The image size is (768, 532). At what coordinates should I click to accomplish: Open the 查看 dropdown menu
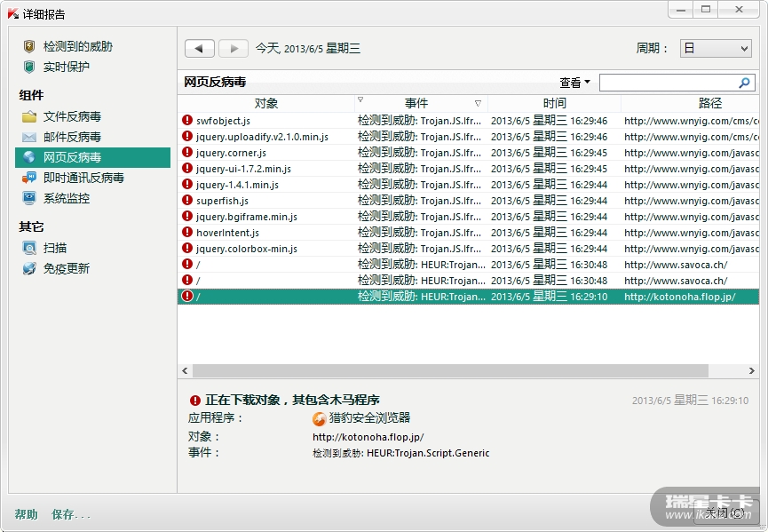pyautogui.click(x=575, y=83)
